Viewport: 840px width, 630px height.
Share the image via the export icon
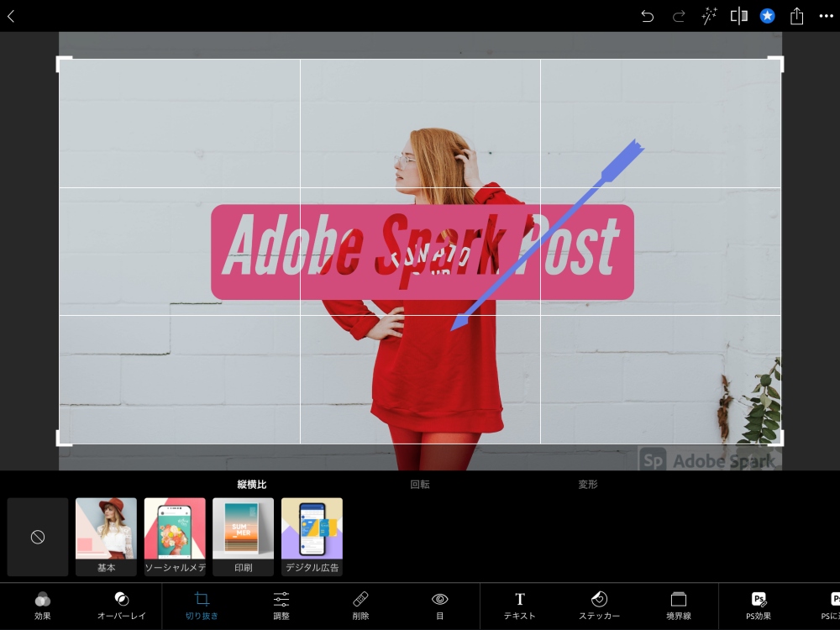pos(796,16)
